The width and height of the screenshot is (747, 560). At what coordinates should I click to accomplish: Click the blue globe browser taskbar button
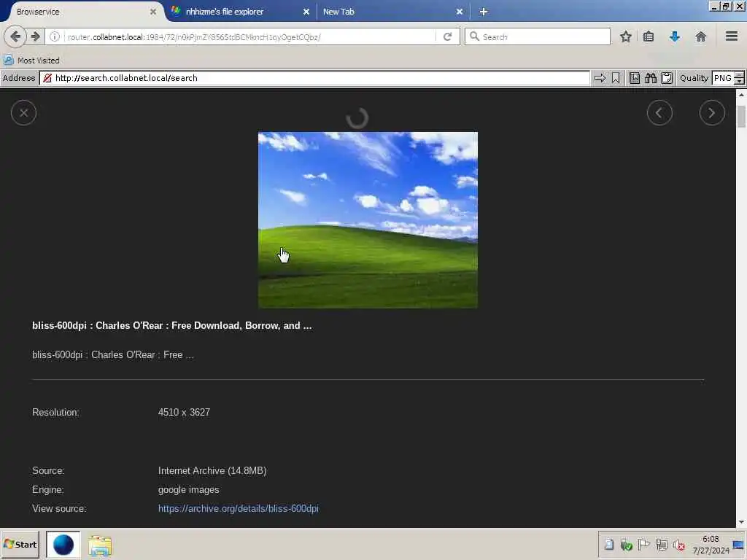pyautogui.click(x=63, y=545)
